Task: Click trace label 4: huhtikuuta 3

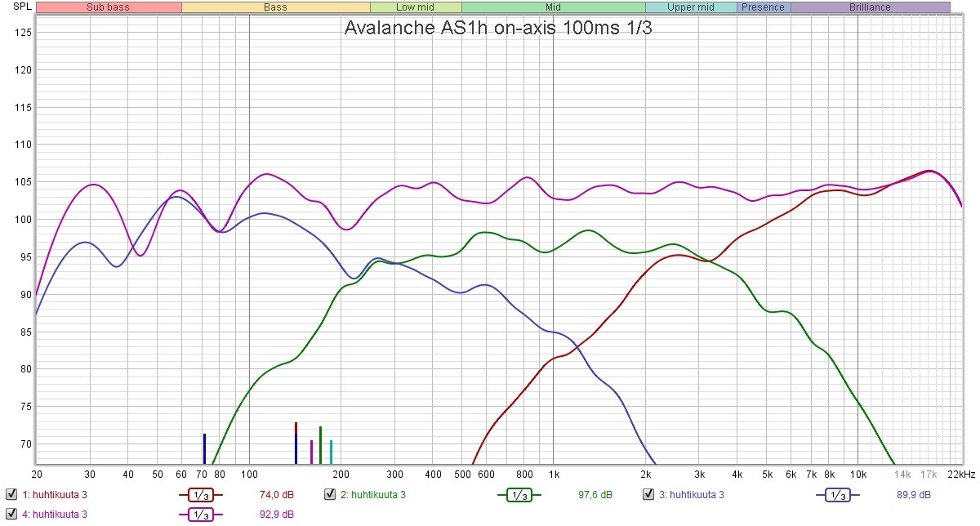Action: pyautogui.click(x=55, y=514)
